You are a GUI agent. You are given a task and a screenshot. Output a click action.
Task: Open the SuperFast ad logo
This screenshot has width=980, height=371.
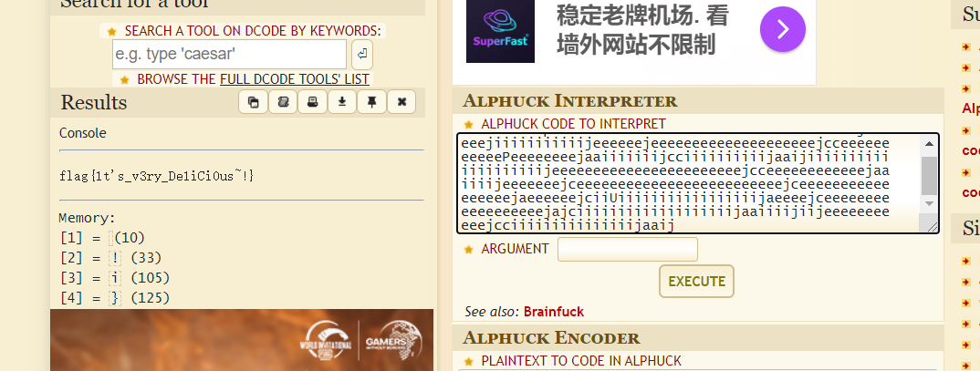[x=501, y=30]
